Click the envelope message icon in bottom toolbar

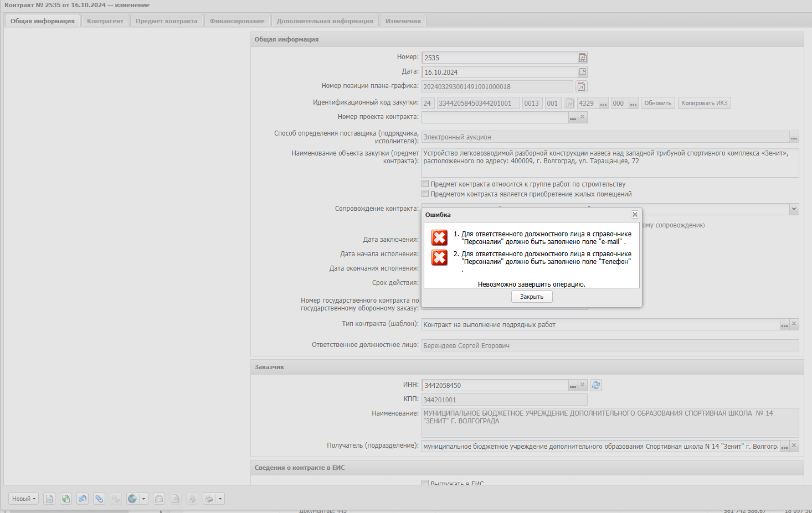click(x=159, y=499)
